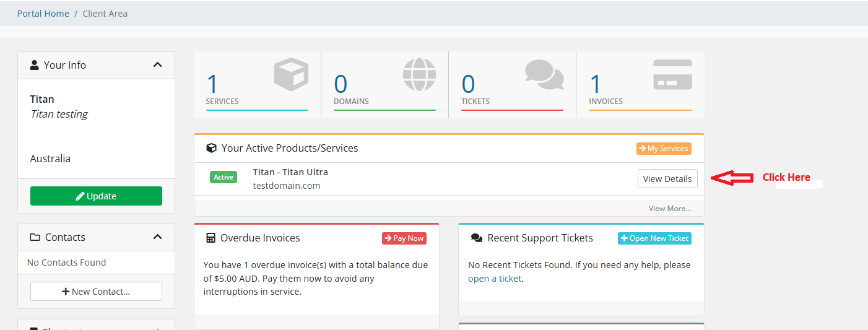Collapse the Your Info panel chevron
Screen dimensions: 868x330
157,65
